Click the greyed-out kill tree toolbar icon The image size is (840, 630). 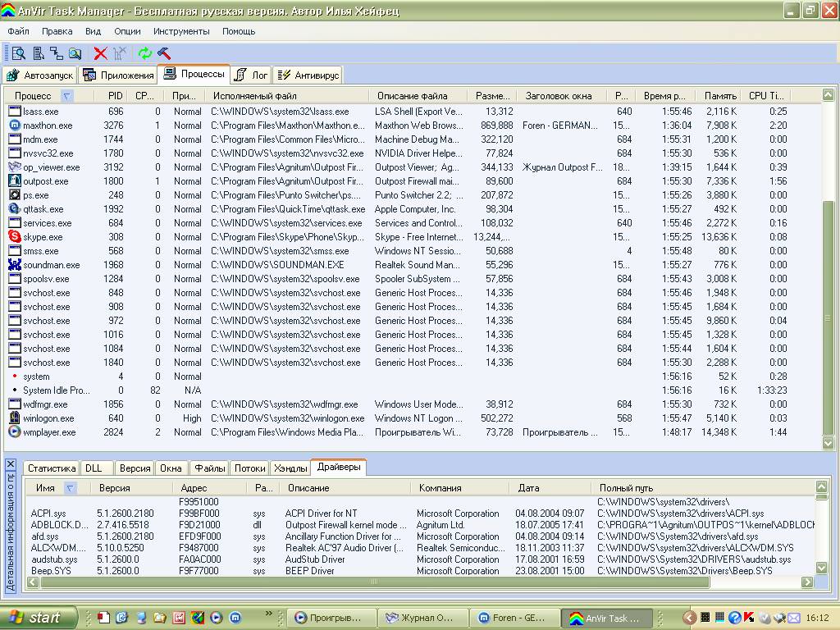pos(120,53)
